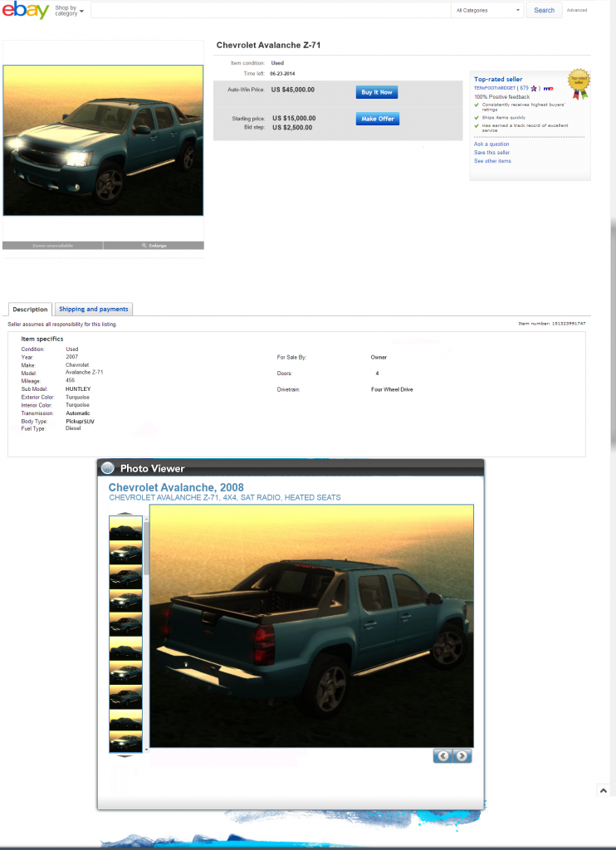Click the Drivetrain value Four Wheel Drive

point(392,389)
